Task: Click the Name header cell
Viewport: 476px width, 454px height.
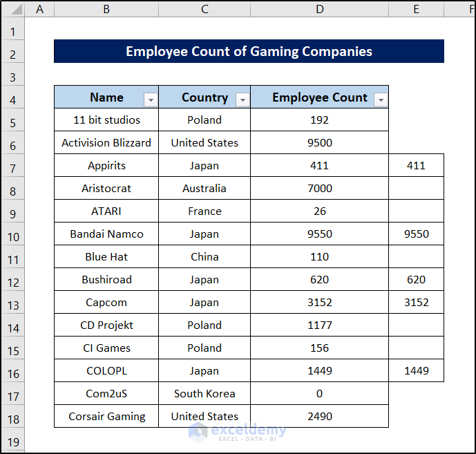Action: tap(106, 97)
